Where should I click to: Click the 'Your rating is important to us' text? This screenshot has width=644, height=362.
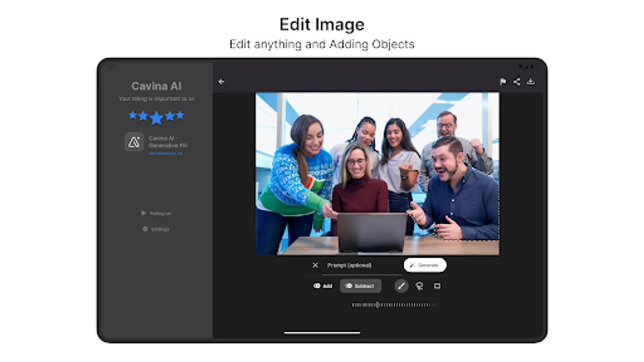click(x=156, y=99)
